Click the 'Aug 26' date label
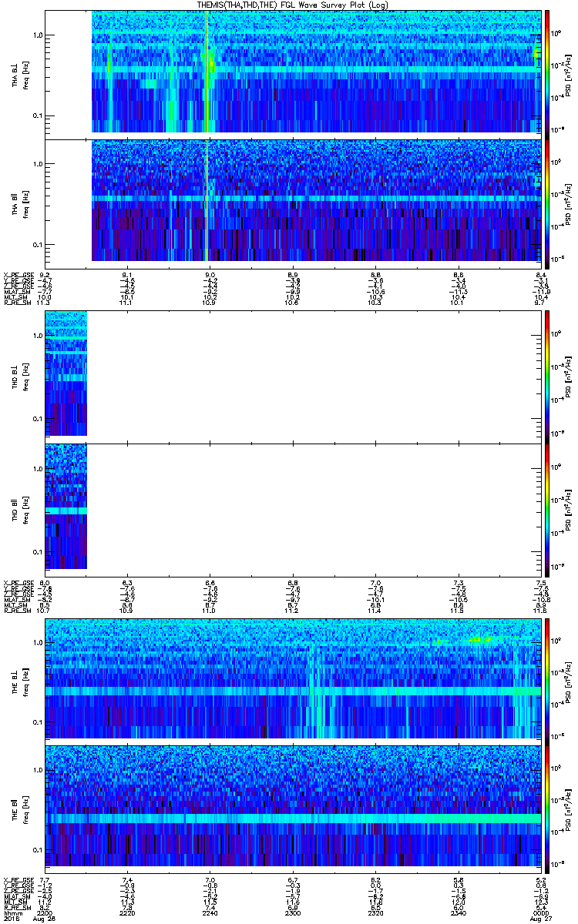 click(45, 918)
